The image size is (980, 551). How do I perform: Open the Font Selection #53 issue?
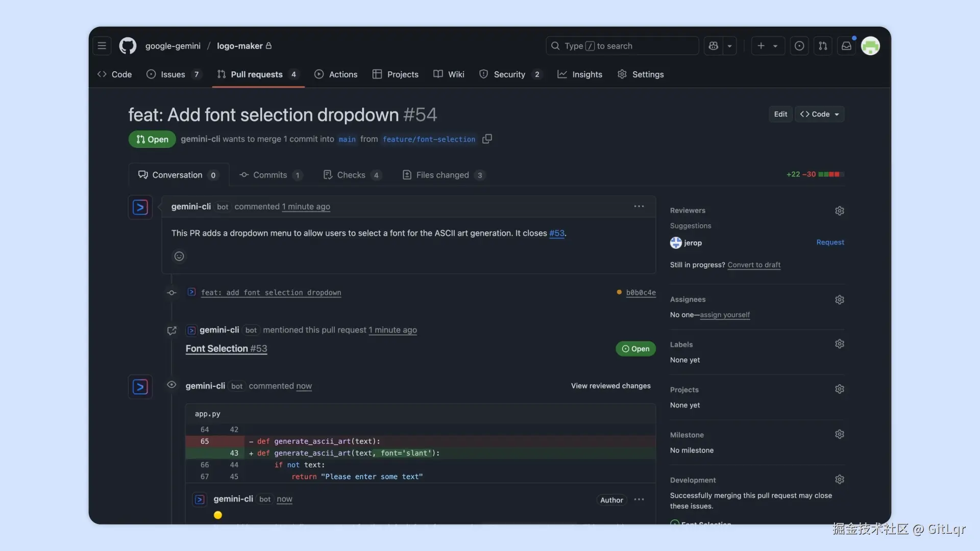coord(226,348)
